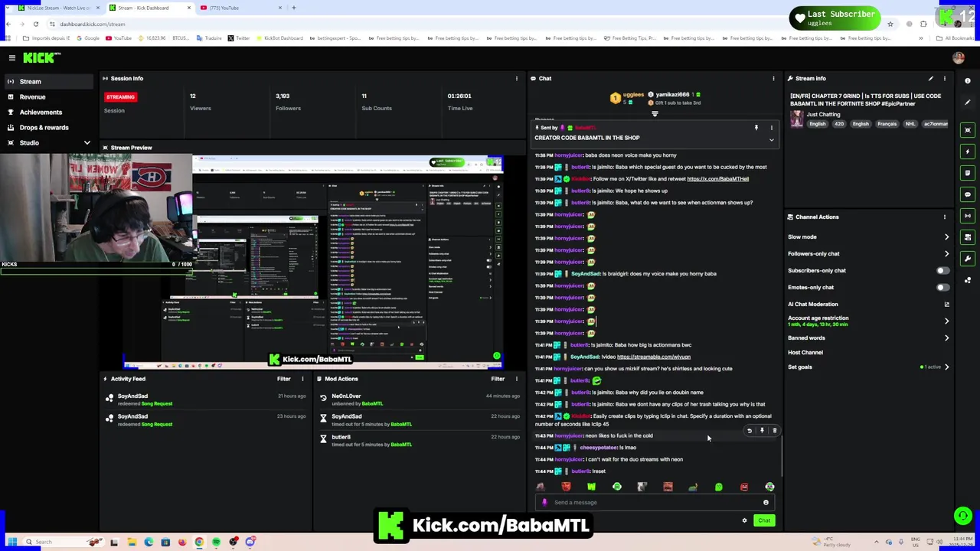Edit stream info with pencil icon
The height and width of the screenshot is (551, 980).
click(x=931, y=78)
